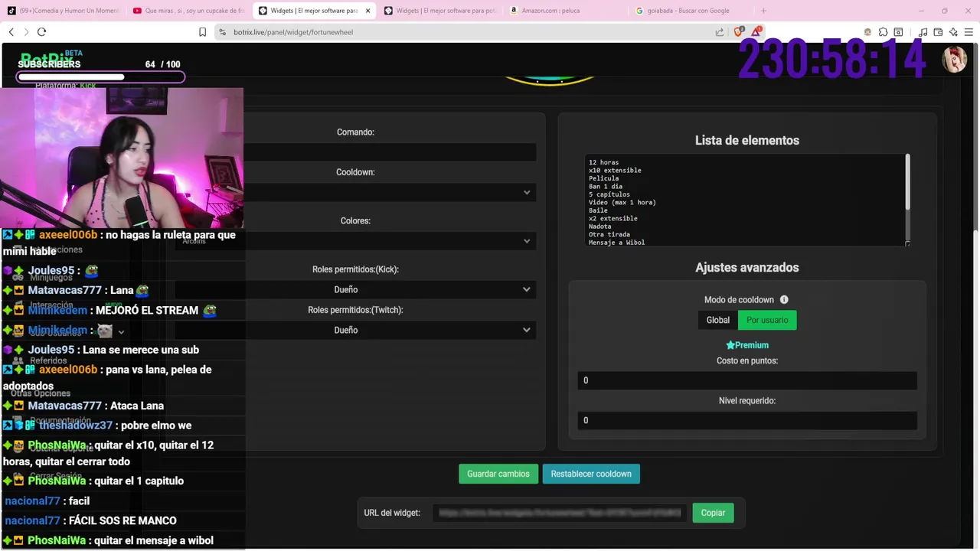Switch to the YouTube Que miras tab
Screen dimensions: 980x551
pyautogui.click(x=188, y=11)
